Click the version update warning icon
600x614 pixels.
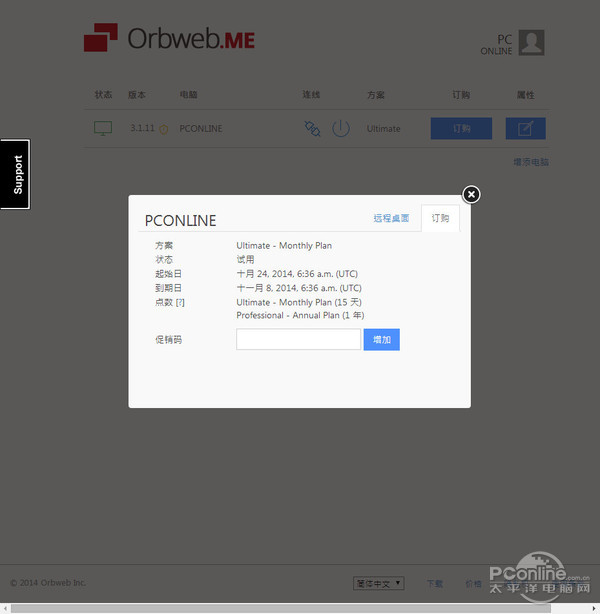164,129
